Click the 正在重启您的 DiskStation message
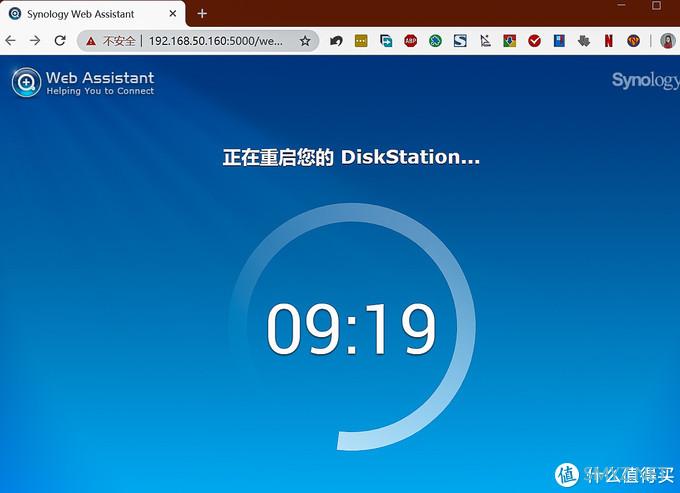Image resolution: width=680 pixels, height=493 pixels. coord(351,157)
